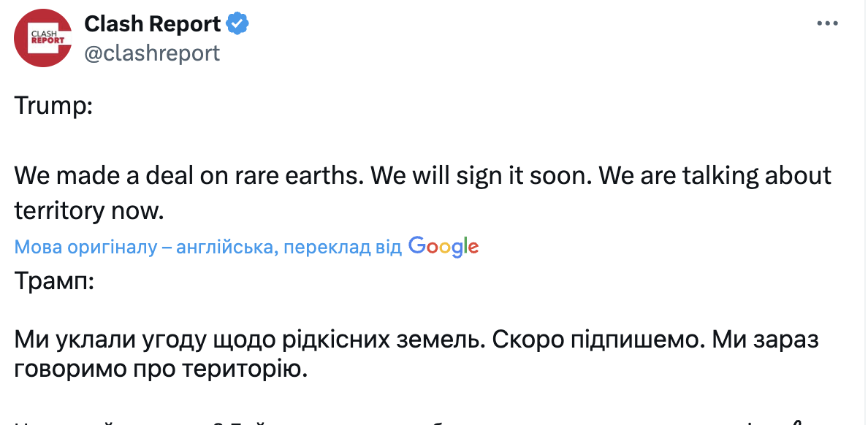Open the three-dot More options menu
The width and height of the screenshot is (868, 425).
pos(826,23)
